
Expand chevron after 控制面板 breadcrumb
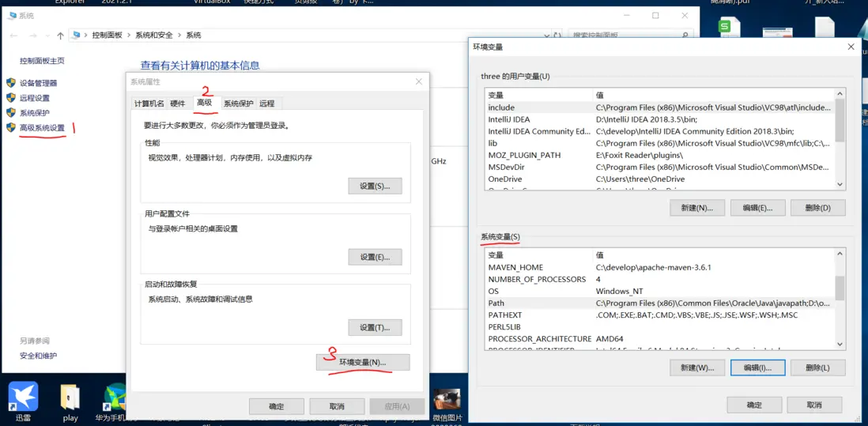(129, 35)
